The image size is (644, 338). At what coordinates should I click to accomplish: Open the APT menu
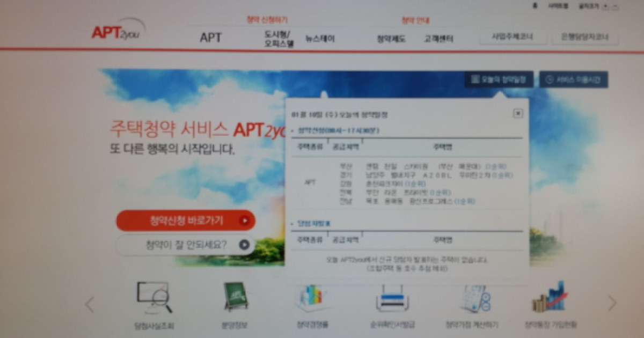210,38
